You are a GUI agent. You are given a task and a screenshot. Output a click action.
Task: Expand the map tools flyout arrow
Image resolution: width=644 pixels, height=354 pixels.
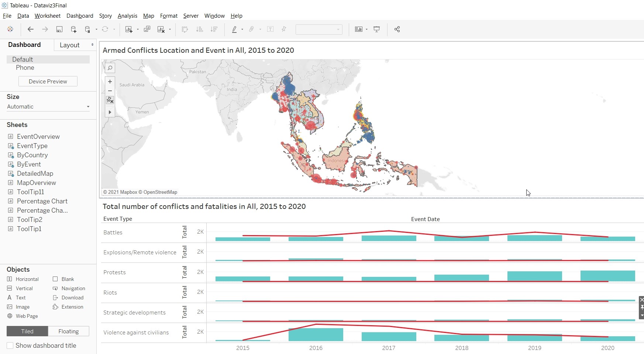coord(110,112)
